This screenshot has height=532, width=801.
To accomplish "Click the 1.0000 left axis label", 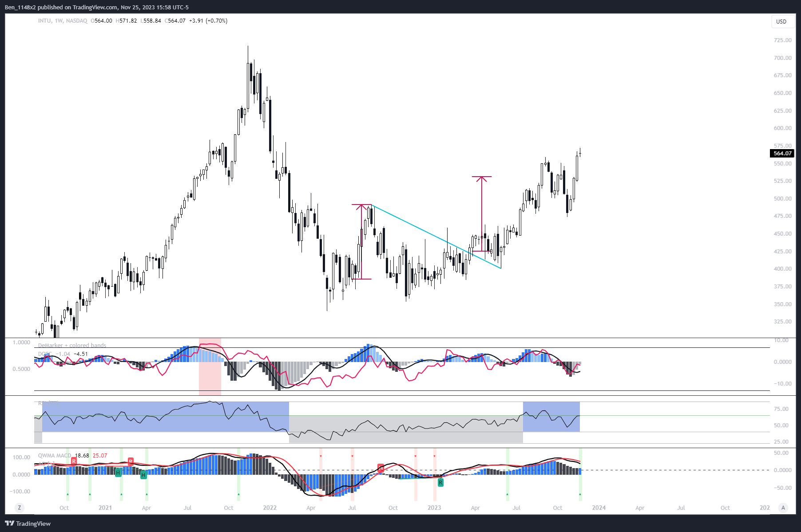I will (21, 343).
